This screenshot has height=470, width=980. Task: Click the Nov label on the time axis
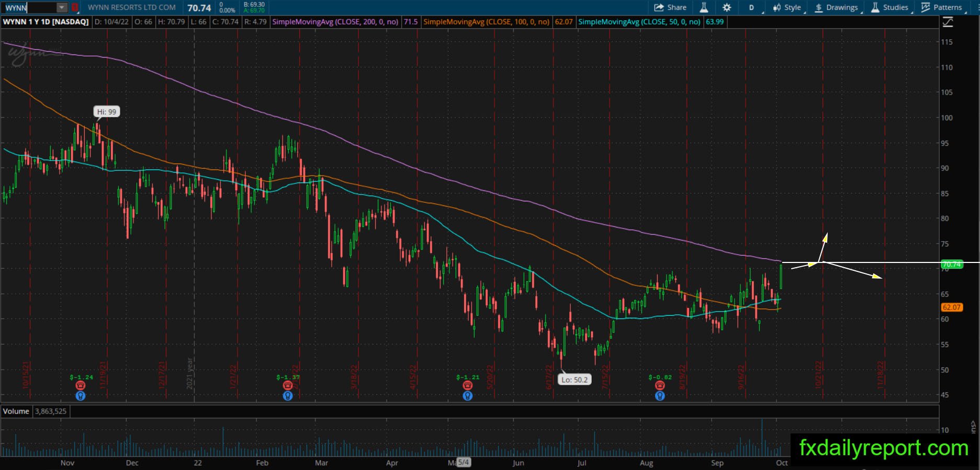click(x=67, y=463)
